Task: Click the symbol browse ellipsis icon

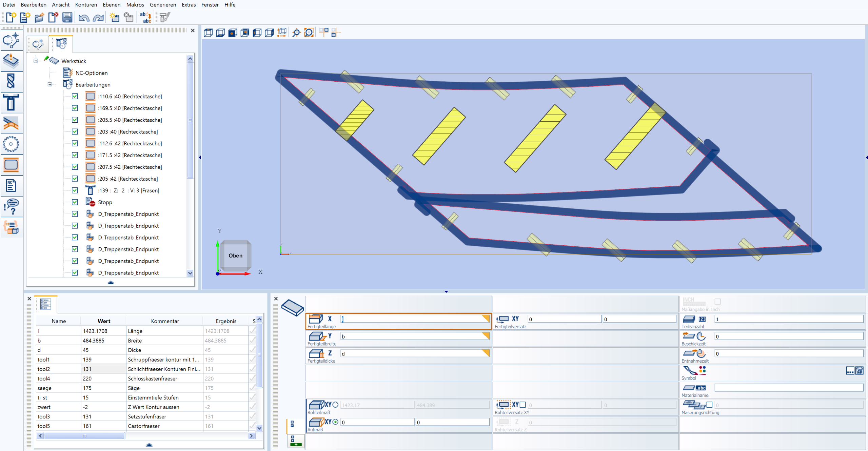Action: [850, 371]
